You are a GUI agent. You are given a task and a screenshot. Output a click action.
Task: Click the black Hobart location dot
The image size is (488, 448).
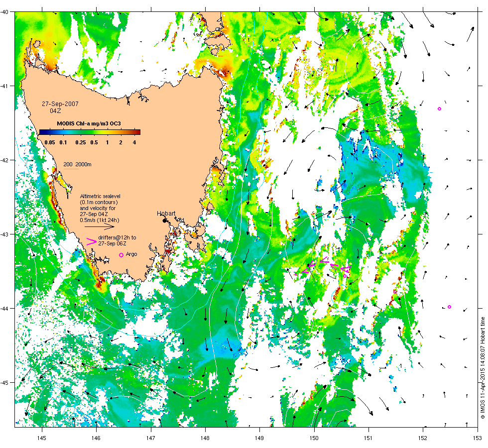click(165, 221)
